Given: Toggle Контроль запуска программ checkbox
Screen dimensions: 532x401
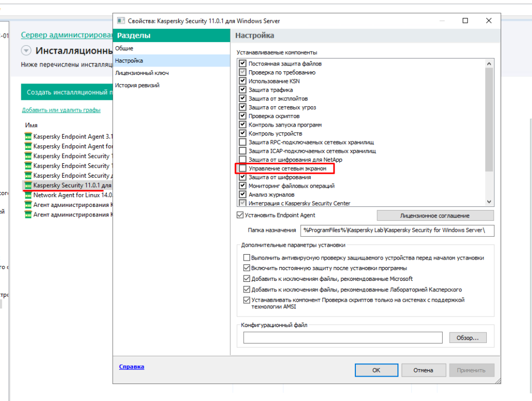Looking at the screenshot, I should (242, 124).
